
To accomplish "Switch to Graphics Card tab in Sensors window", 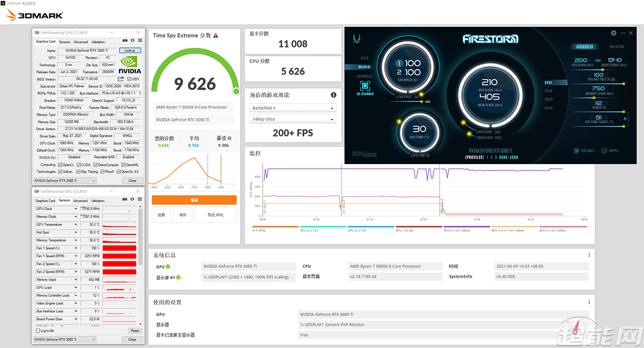I will tap(46, 201).
